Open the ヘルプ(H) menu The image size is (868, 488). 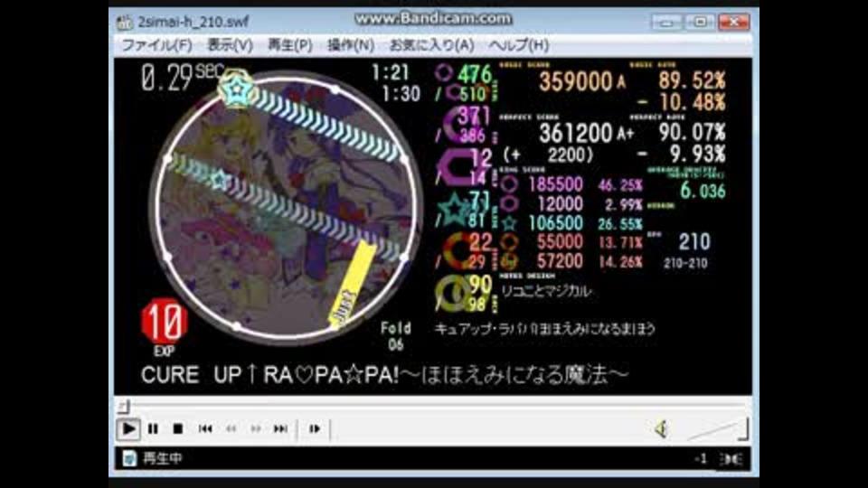pos(519,45)
